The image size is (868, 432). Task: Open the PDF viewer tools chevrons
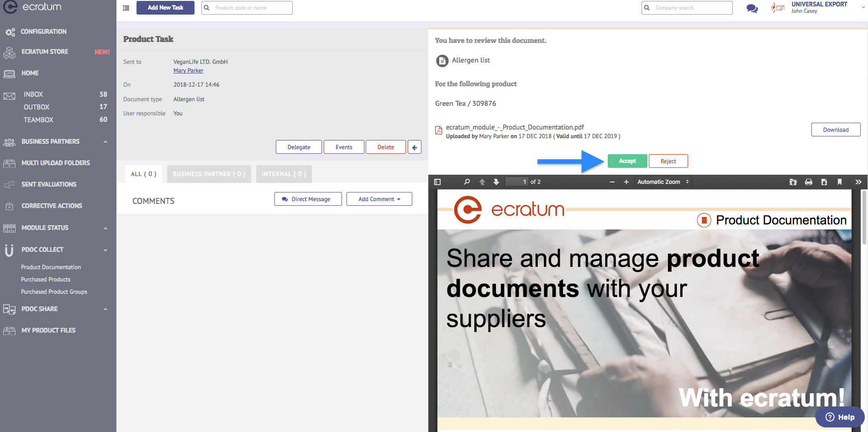(858, 182)
